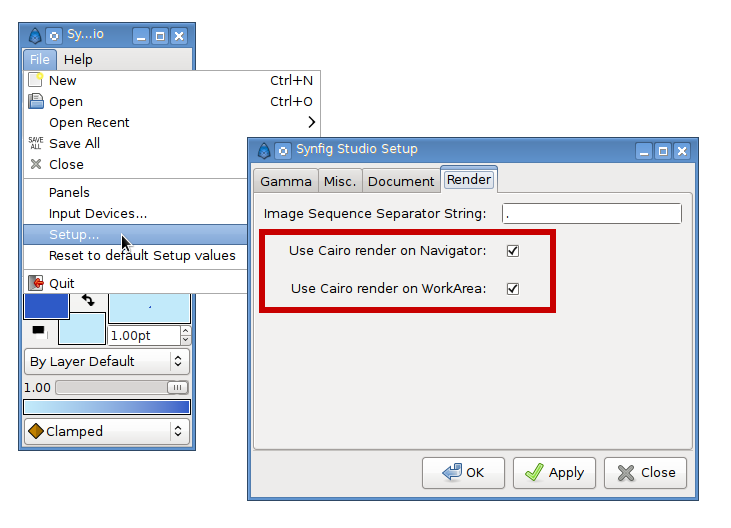Click the Save All icon

35,143
